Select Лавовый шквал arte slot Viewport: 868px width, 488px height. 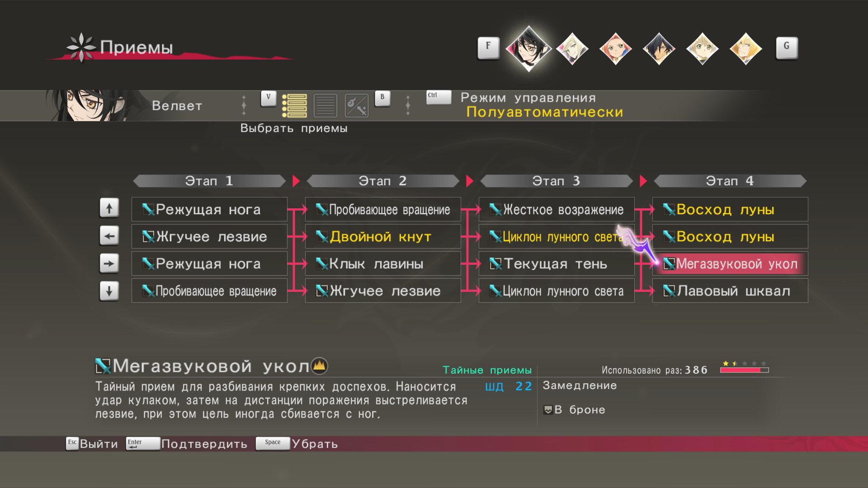pyautogui.click(x=730, y=291)
